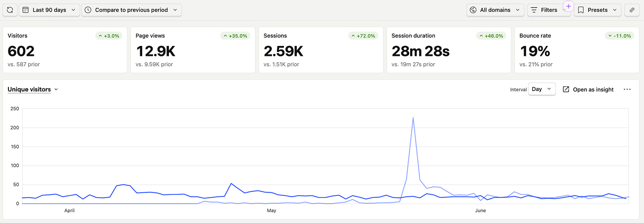Open the Last 90 days date range dropdown

tap(50, 10)
